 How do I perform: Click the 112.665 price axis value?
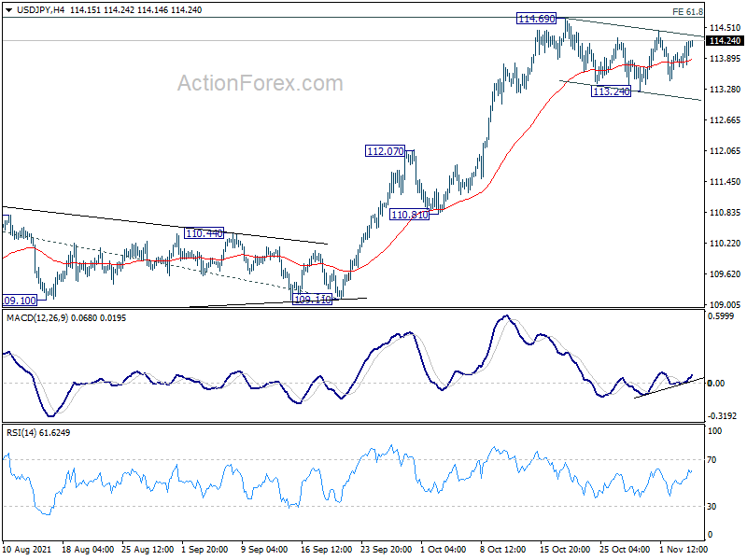[725, 120]
